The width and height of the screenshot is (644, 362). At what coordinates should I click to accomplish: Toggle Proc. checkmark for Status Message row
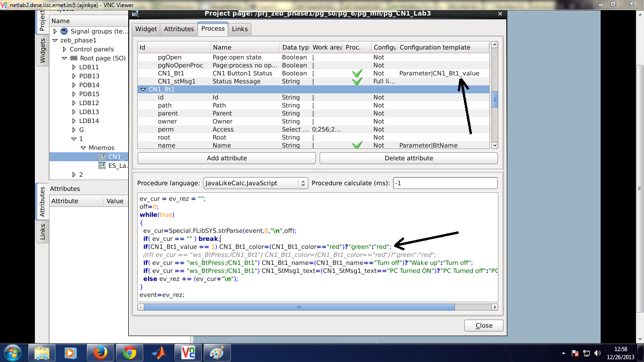click(x=357, y=82)
